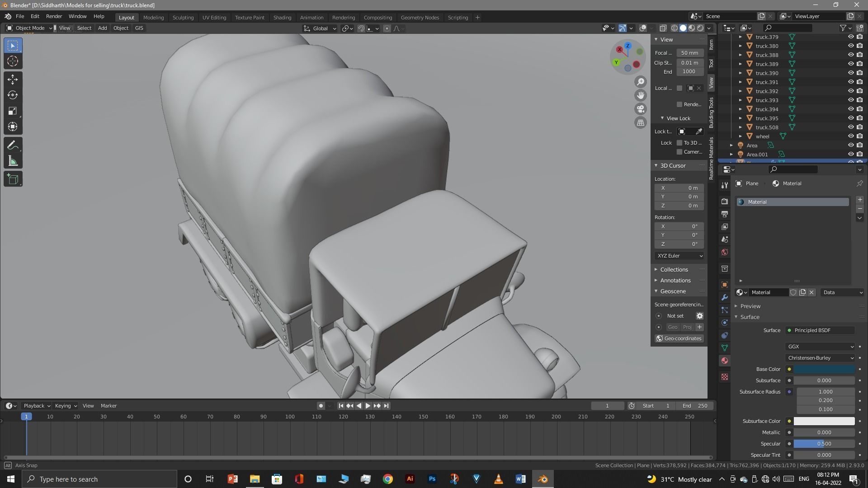Image resolution: width=868 pixels, height=488 pixels.
Task: Activate the Cursor tool
Action: tap(13, 61)
